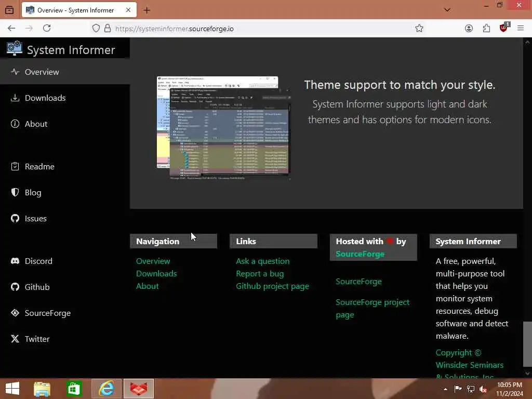Click the page vertical scrollbar thumb
Screen dimensions: 532x399
coord(527,344)
